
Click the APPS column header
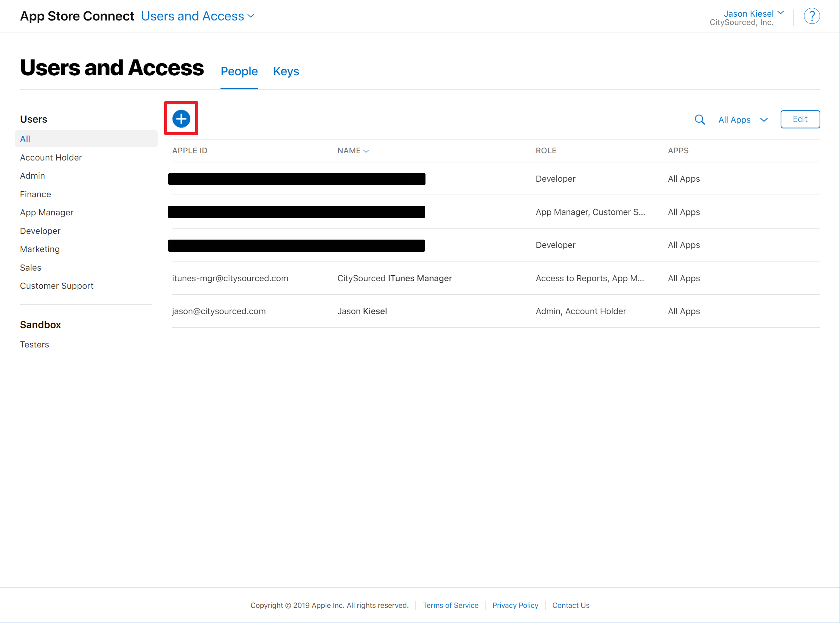[x=678, y=151]
